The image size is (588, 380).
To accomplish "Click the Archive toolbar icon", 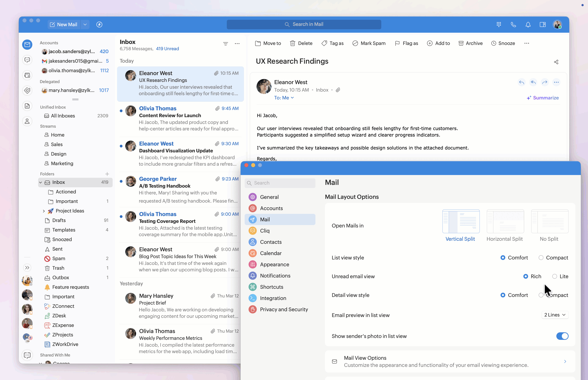I will pyautogui.click(x=461, y=43).
